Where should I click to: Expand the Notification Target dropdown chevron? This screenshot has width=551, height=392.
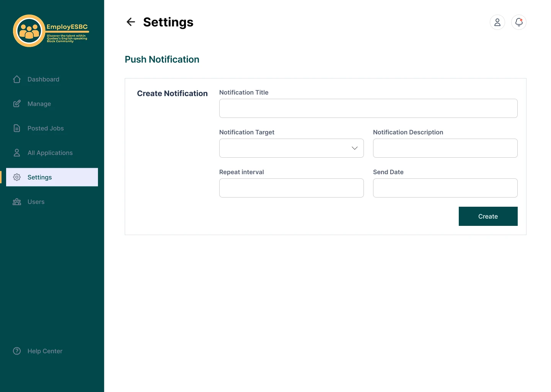pos(355,148)
